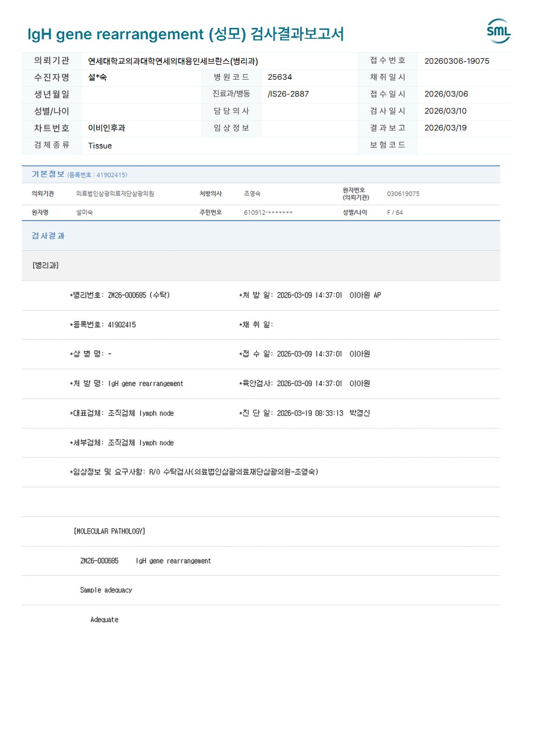Click the 진료과/병동 value /IS26-2887
Viewport: 535px width, 756px height.
[288, 94]
